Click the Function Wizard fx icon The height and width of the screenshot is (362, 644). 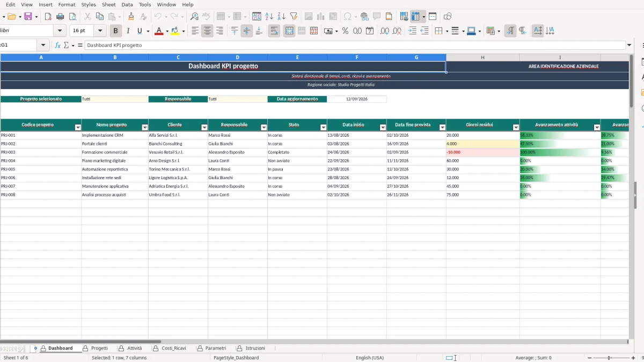point(58,46)
